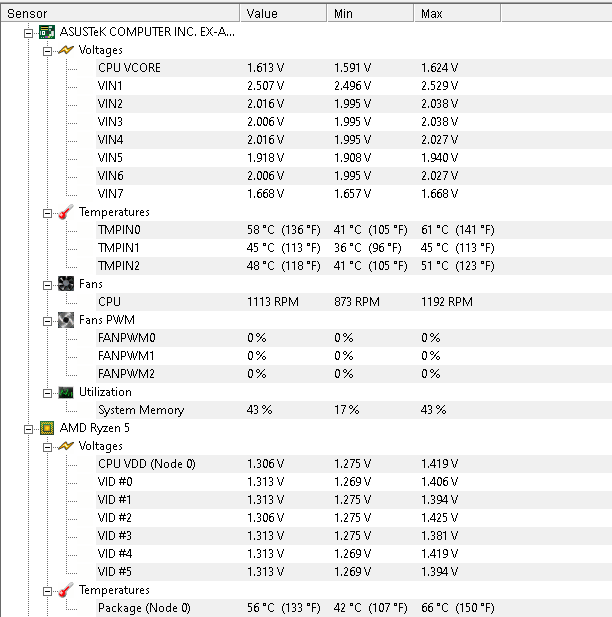
Task: Select the VID #1 row
Action: [x=353, y=500]
